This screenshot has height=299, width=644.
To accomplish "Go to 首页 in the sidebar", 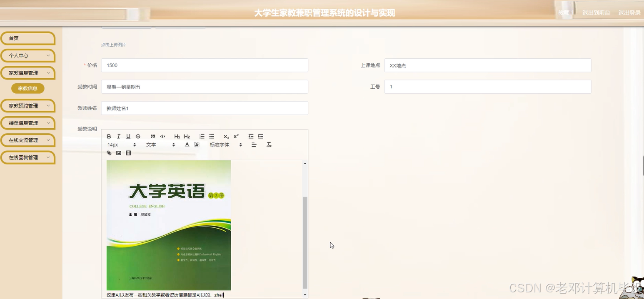I will click(x=27, y=38).
